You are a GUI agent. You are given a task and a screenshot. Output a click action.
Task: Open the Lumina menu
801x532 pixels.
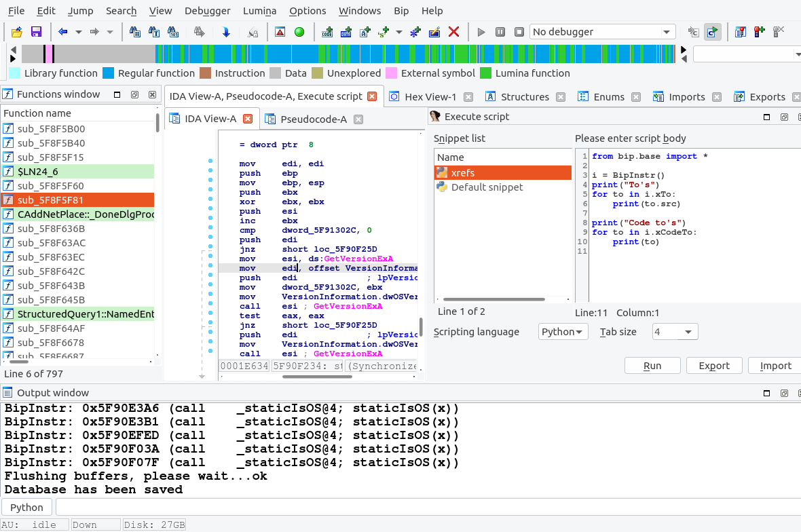pos(260,11)
